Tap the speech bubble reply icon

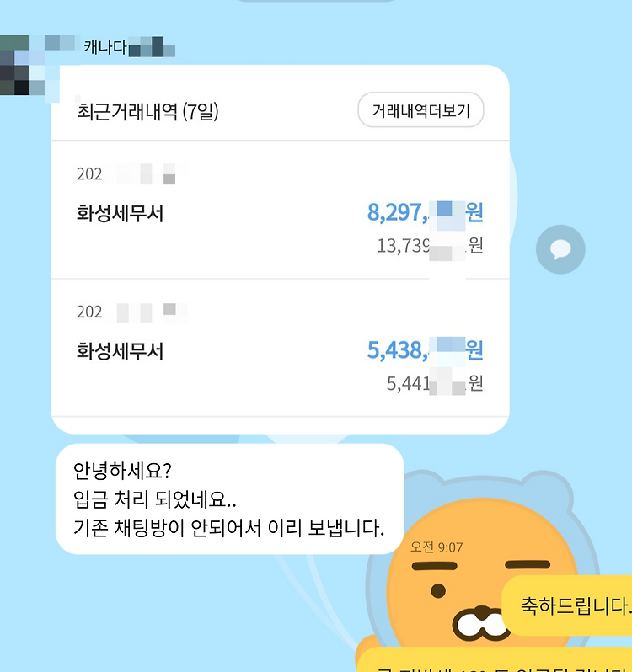(560, 249)
